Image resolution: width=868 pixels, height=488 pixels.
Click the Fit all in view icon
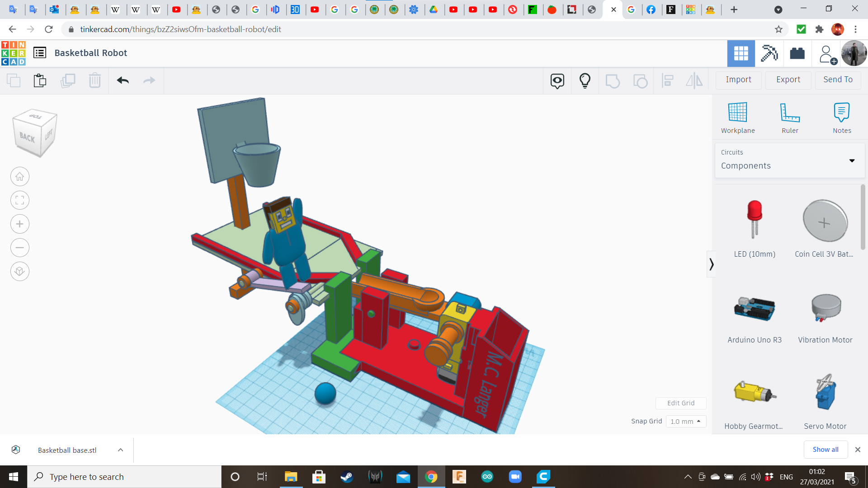(x=20, y=200)
